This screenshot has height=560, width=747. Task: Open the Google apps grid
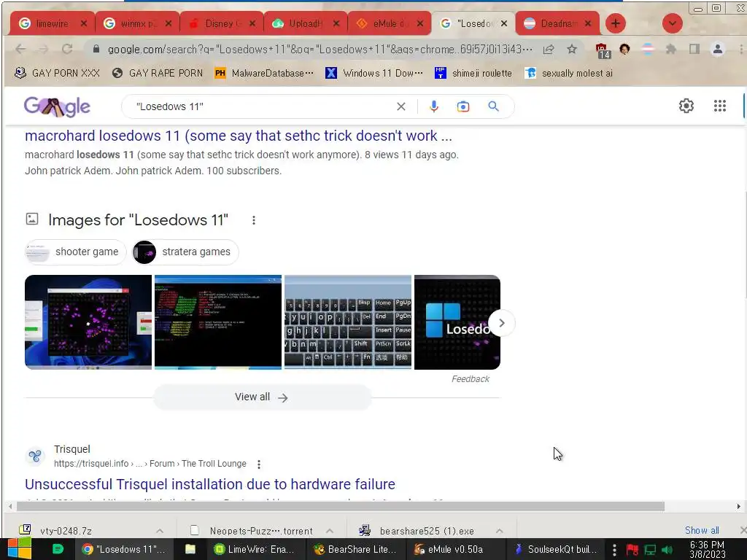(x=720, y=106)
